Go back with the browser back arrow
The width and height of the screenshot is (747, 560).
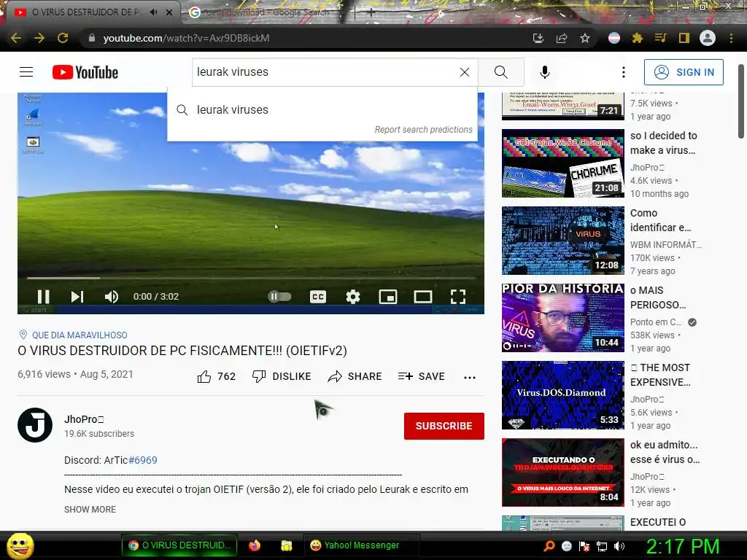(x=16, y=38)
